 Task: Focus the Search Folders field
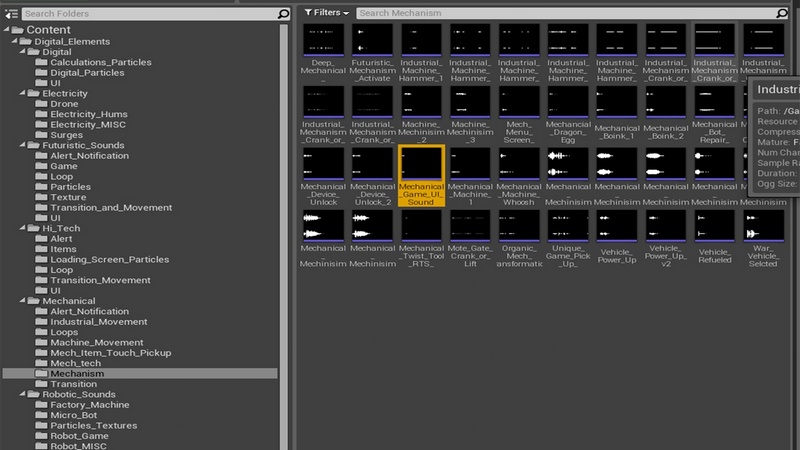pyautogui.click(x=140, y=14)
